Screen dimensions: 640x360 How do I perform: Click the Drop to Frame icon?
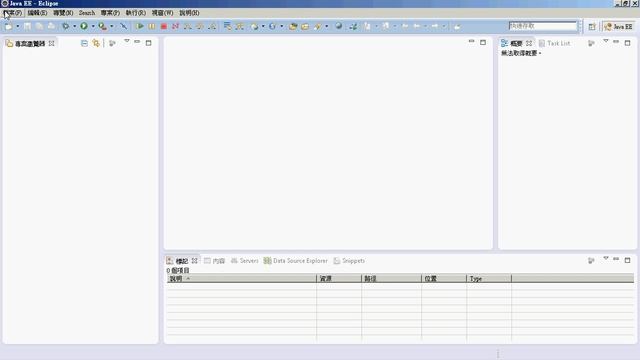point(227,27)
